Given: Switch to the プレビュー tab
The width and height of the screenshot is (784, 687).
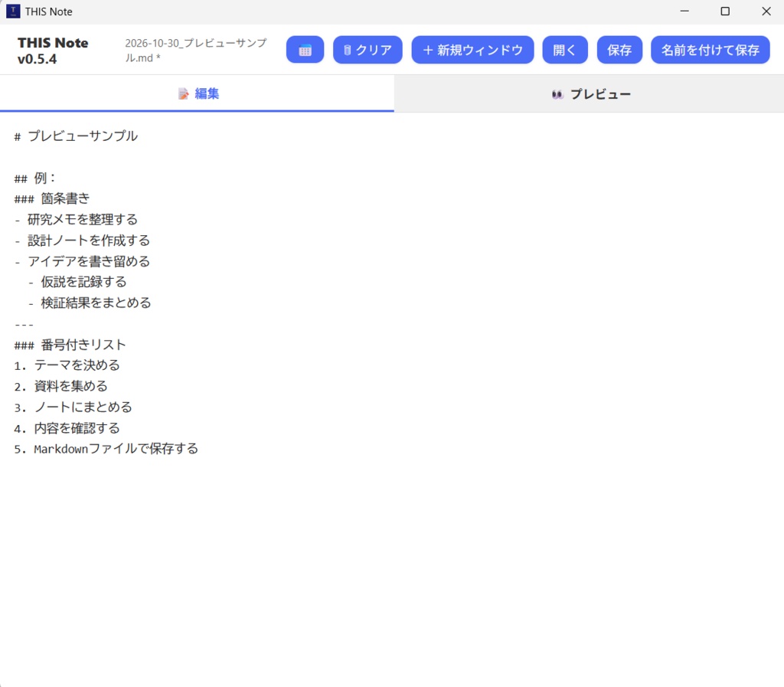Looking at the screenshot, I should point(589,93).
